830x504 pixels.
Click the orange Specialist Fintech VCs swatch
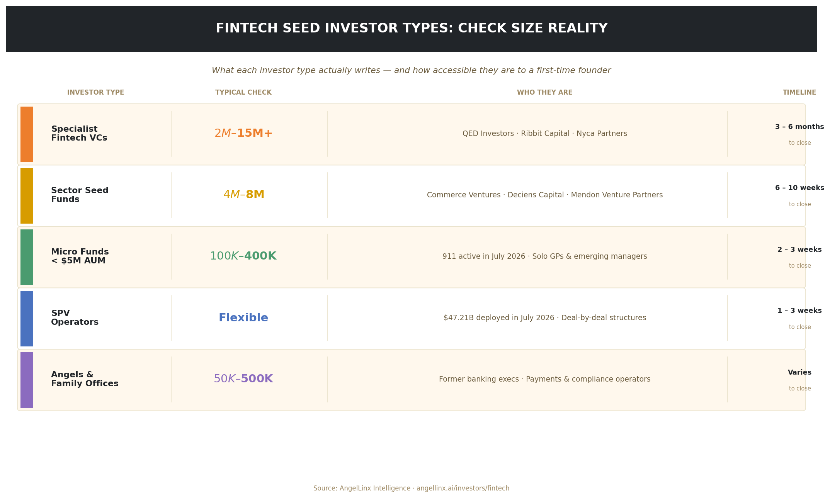pyautogui.click(x=27, y=134)
